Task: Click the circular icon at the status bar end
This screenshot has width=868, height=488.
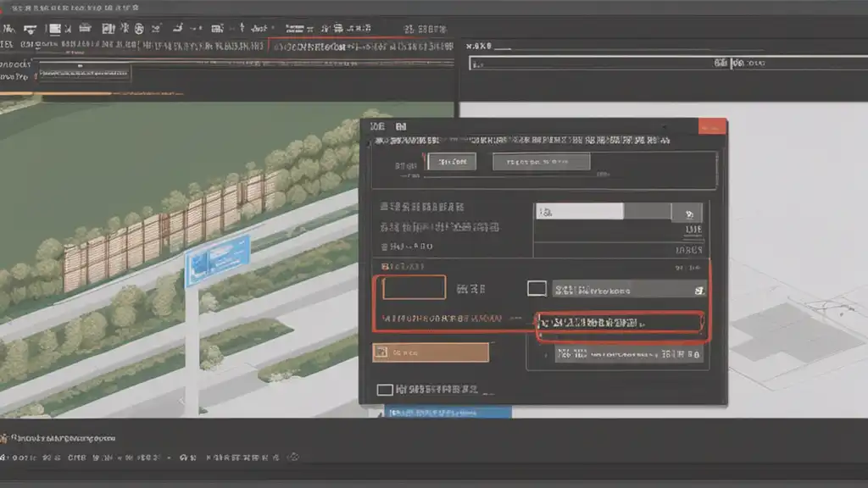Action: 294,457
